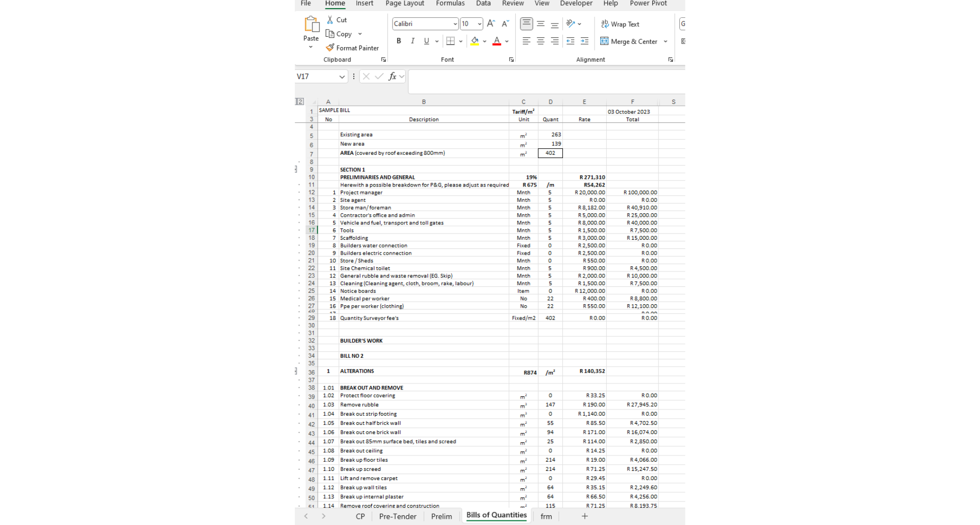Expand the font size dropdown
The height and width of the screenshot is (525, 980).
479,24
